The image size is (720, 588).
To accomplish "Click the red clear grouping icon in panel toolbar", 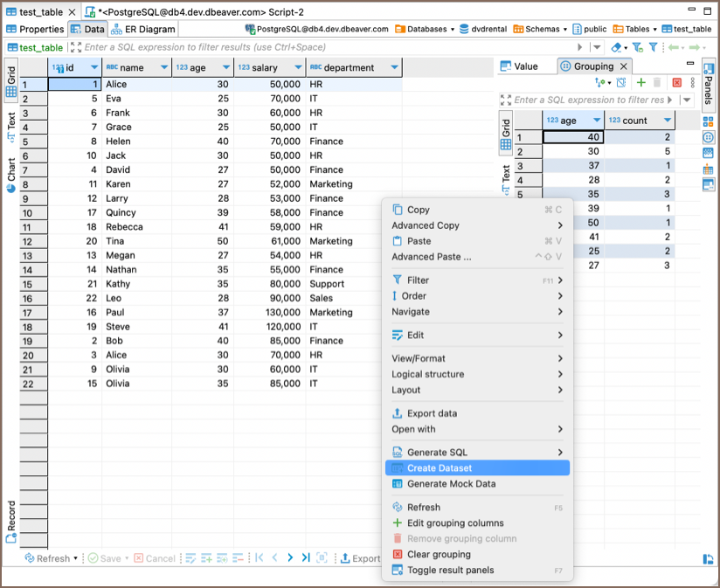I will point(676,82).
